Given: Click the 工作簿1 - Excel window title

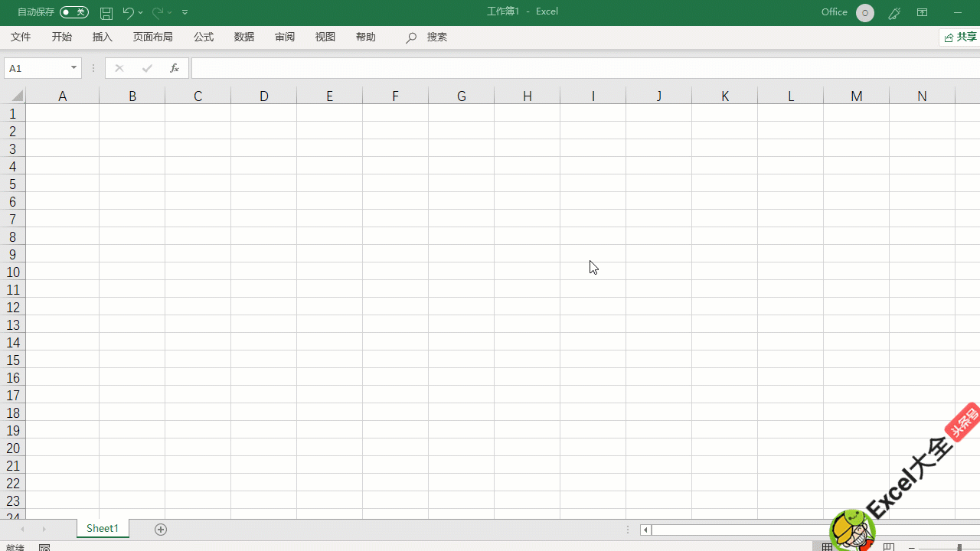Looking at the screenshot, I should point(522,11).
